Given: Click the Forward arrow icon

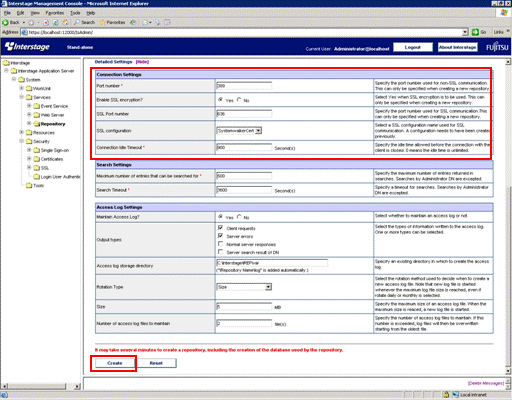Looking at the screenshot, I should 31,22.
